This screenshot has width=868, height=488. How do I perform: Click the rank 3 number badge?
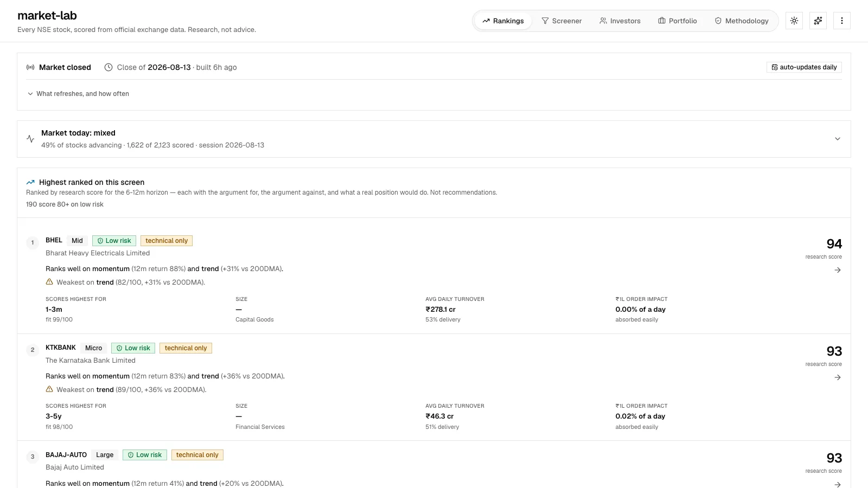pyautogui.click(x=33, y=457)
